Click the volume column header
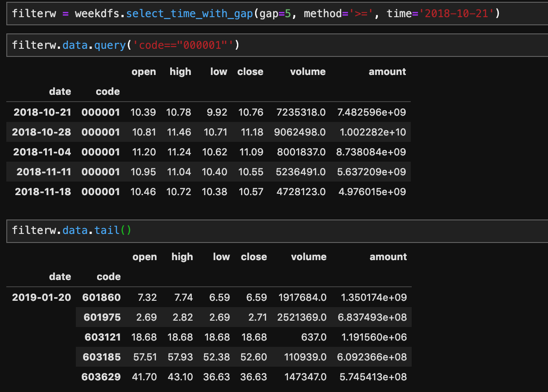This screenshot has width=548, height=392. (x=307, y=71)
